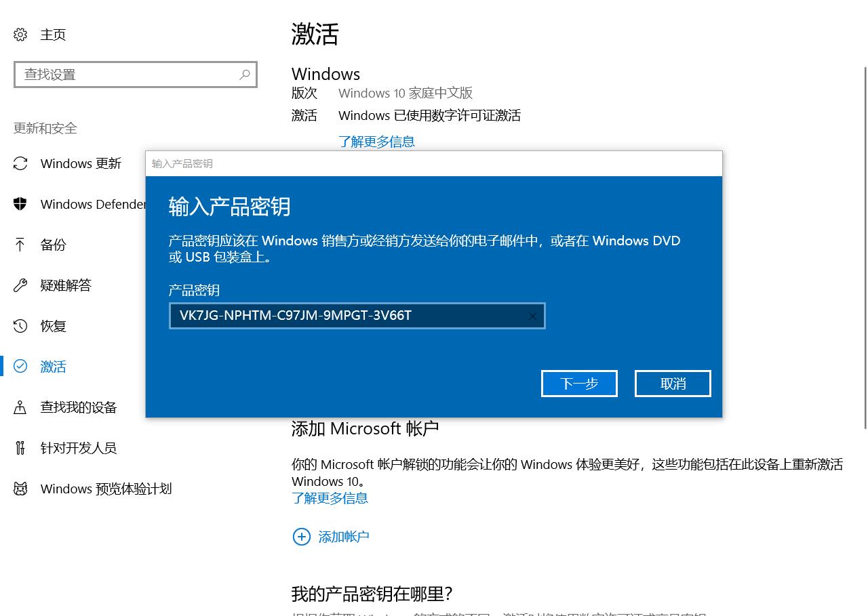Image resolution: width=868 pixels, height=616 pixels.
Task: Click the 版次 label
Action: pyautogui.click(x=304, y=93)
